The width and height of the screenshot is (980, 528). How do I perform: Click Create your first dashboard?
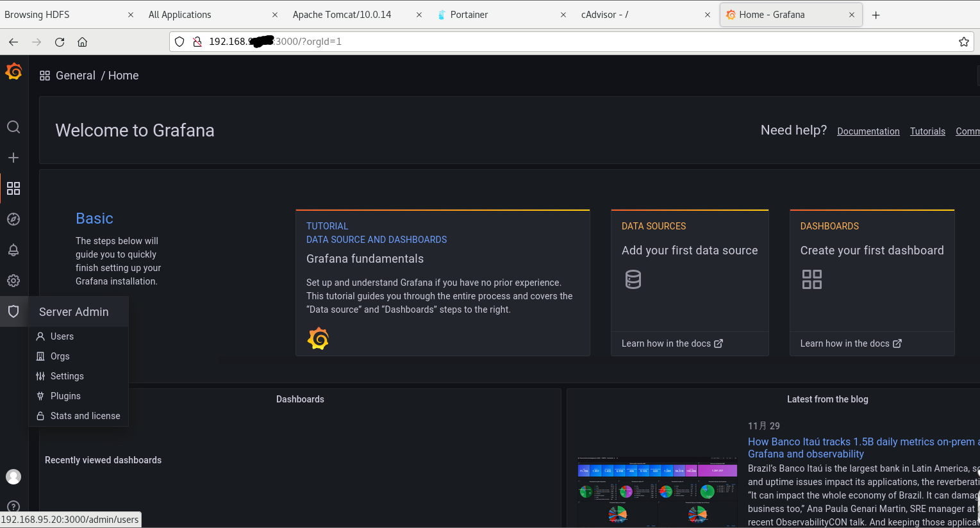point(872,251)
